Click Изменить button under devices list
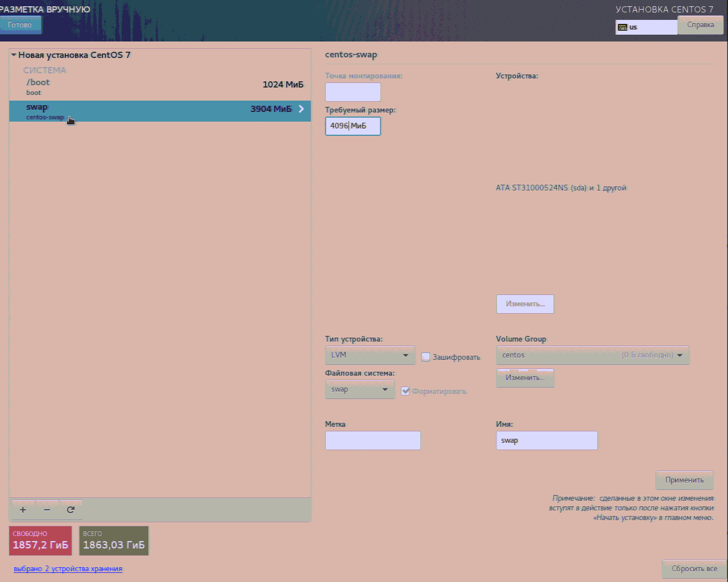 (x=525, y=304)
